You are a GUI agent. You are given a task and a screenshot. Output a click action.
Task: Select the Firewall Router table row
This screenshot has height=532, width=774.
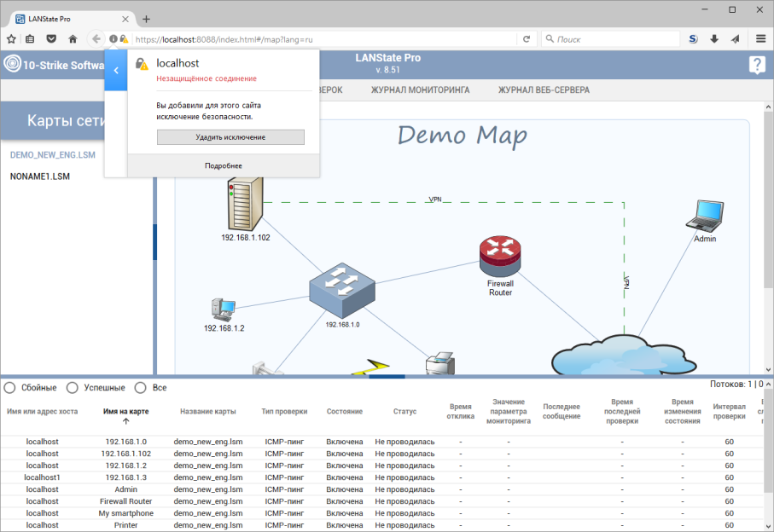382,501
